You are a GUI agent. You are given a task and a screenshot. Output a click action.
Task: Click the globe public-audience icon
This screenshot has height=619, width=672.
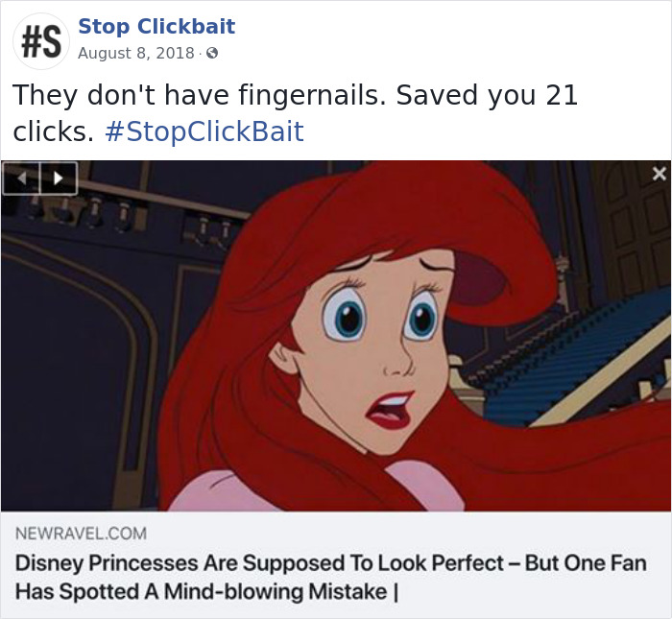[212, 53]
